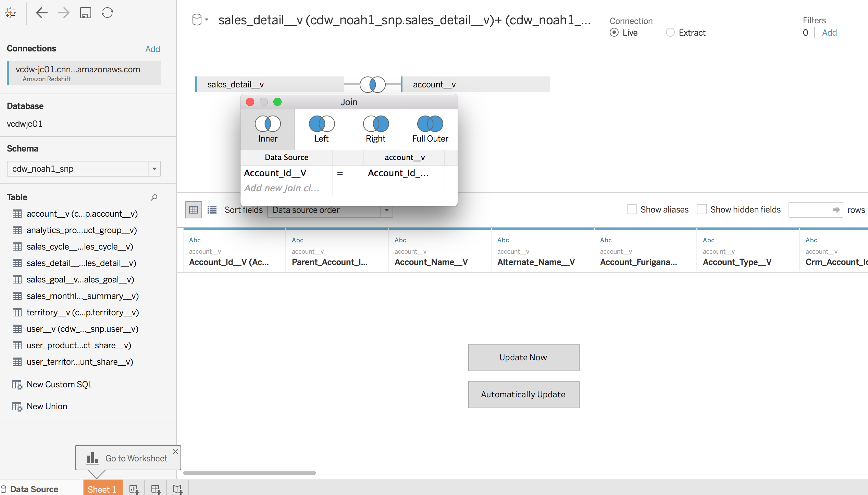Image resolution: width=868 pixels, height=495 pixels.
Task: Click the back arrow icon
Action: [x=41, y=13]
